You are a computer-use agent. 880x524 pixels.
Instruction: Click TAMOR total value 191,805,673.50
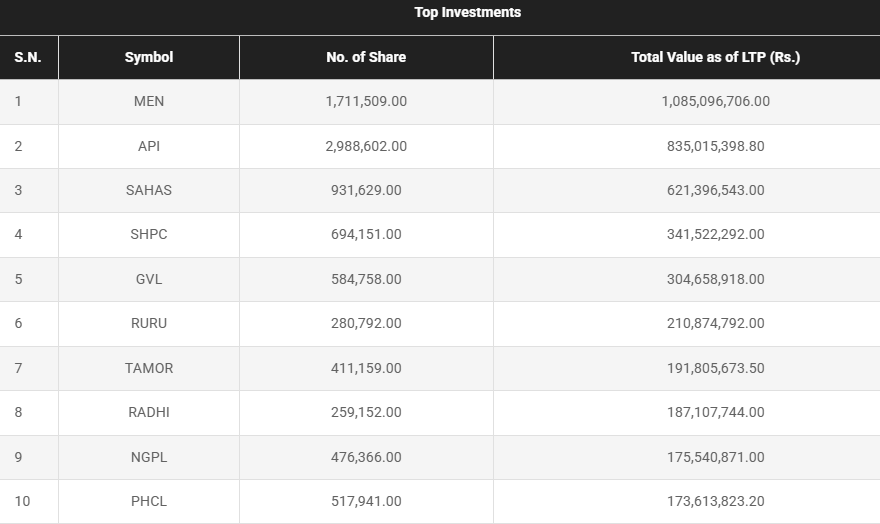(715, 368)
